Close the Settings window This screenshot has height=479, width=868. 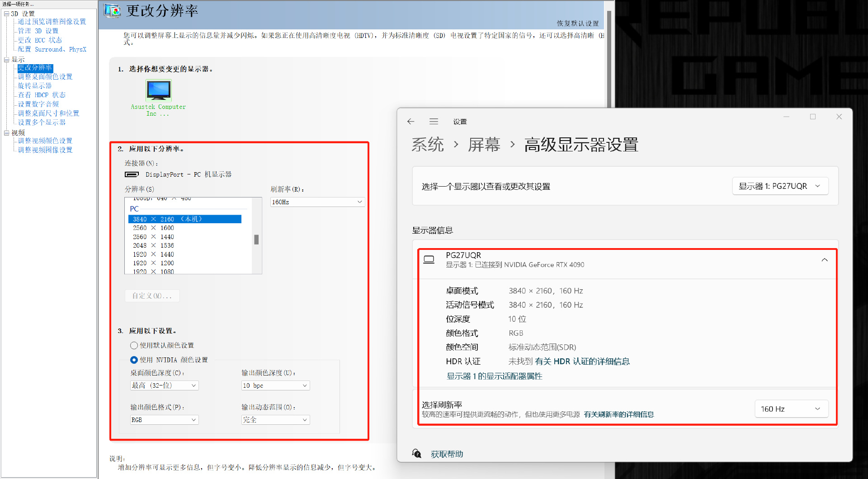pyautogui.click(x=839, y=117)
